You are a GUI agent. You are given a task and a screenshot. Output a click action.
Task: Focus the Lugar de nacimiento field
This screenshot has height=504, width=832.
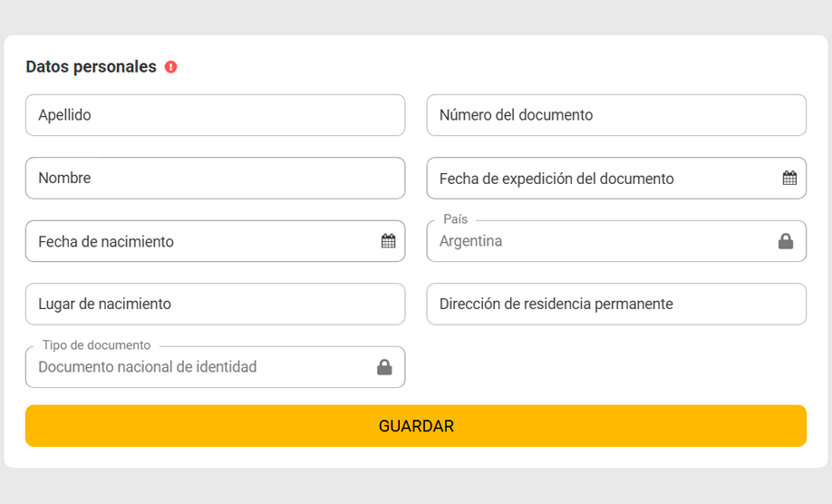(x=215, y=305)
